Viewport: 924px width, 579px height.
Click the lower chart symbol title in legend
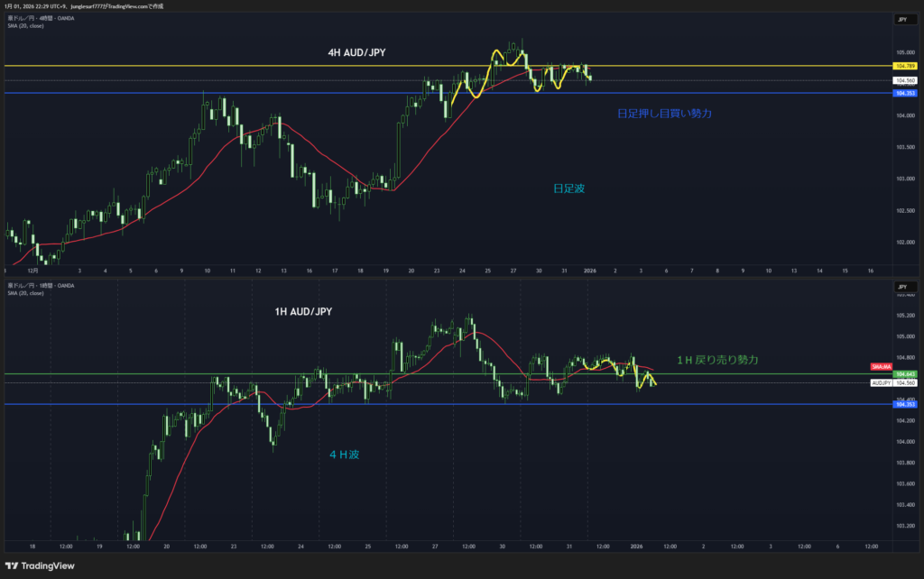pos(41,286)
